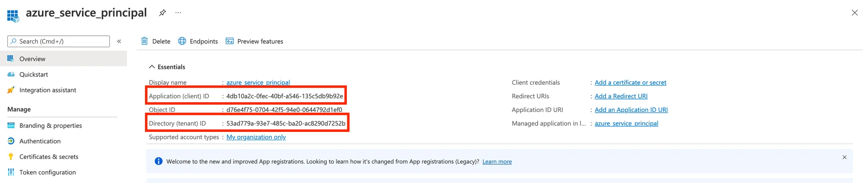Select Overview in the left menu
This screenshot has width=868, height=183.
[32, 59]
